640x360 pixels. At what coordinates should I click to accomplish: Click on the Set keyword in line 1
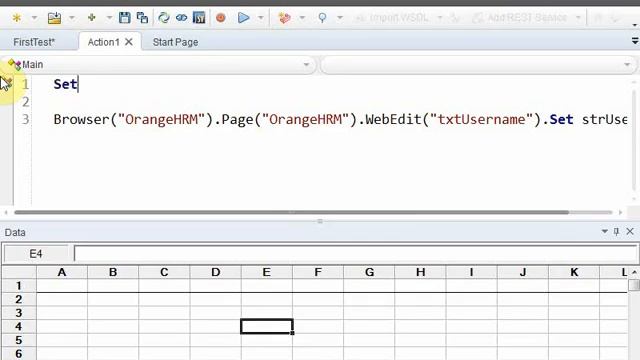tap(65, 84)
